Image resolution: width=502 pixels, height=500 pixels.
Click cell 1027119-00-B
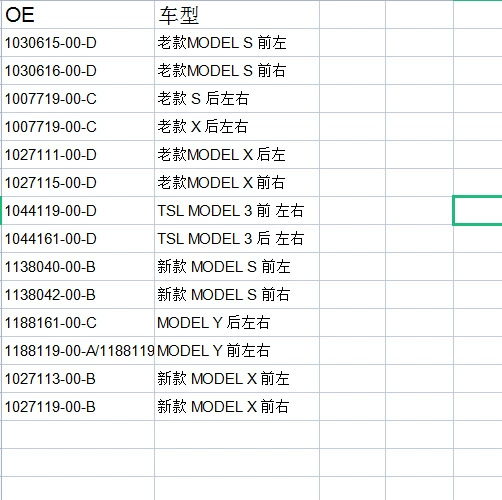[x=78, y=407]
